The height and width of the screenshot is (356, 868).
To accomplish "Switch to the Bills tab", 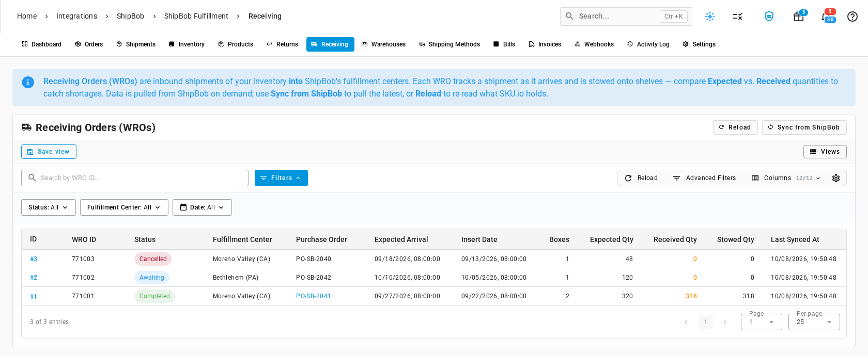I will [504, 44].
